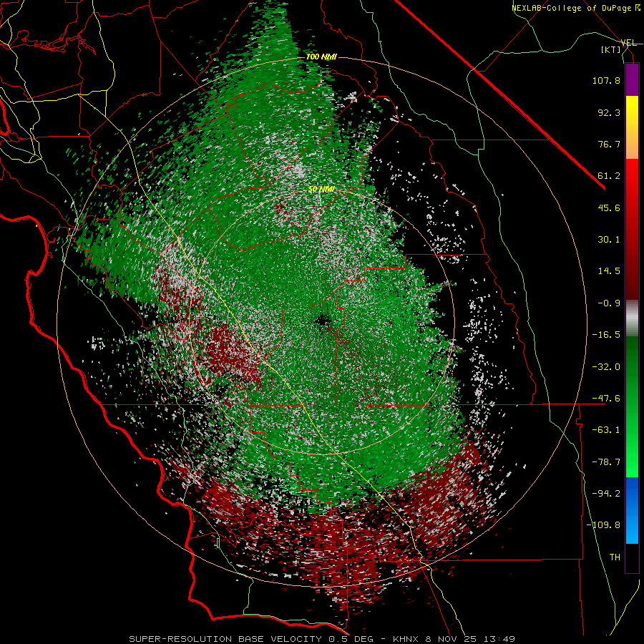Click the 107.8 legend value
Screen dimensions: 644x644
click(x=606, y=80)
